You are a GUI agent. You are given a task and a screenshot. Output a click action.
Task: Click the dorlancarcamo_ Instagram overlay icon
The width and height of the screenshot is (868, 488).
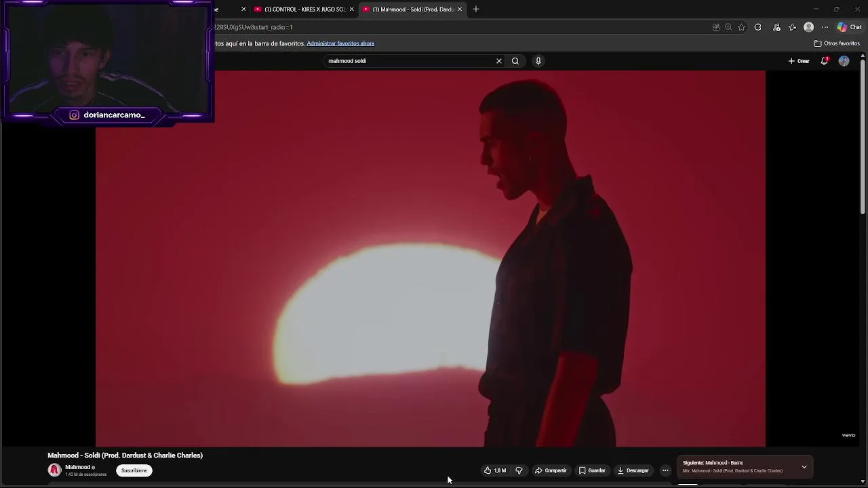pos(75,115)
